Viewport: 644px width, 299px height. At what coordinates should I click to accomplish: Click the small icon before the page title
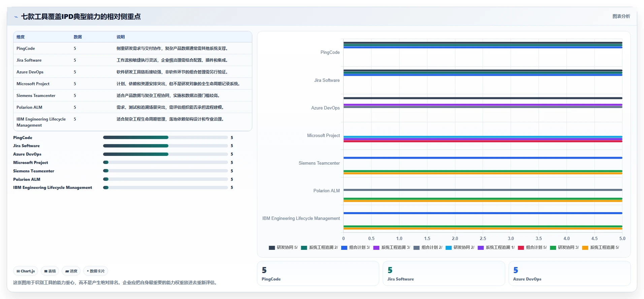16,17
